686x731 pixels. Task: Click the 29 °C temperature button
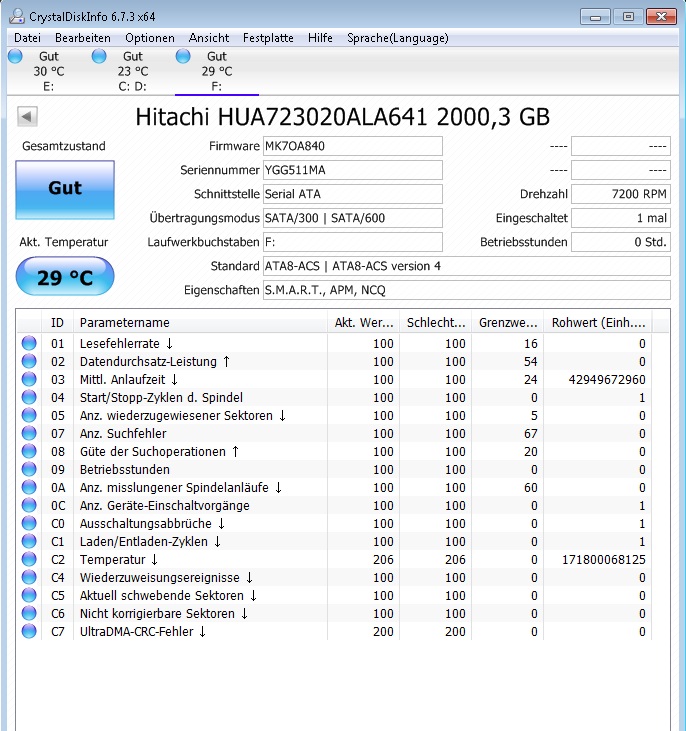[65, 276]
